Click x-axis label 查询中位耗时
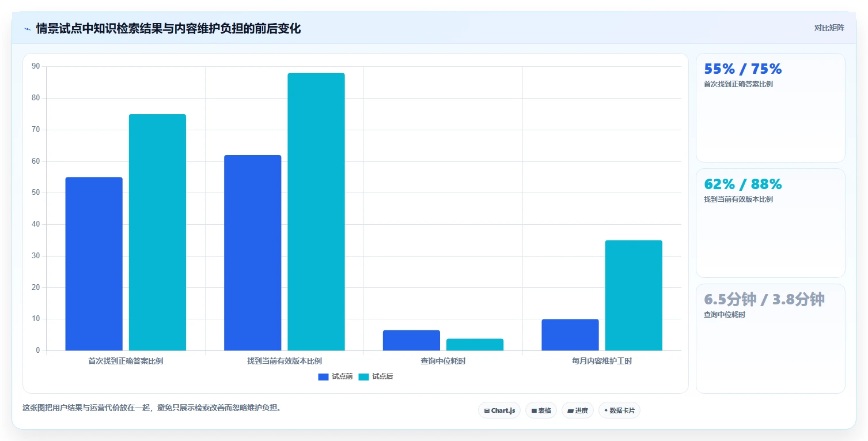Image resolution: width=868 pixels, height=441 pixels. [443, 361]
